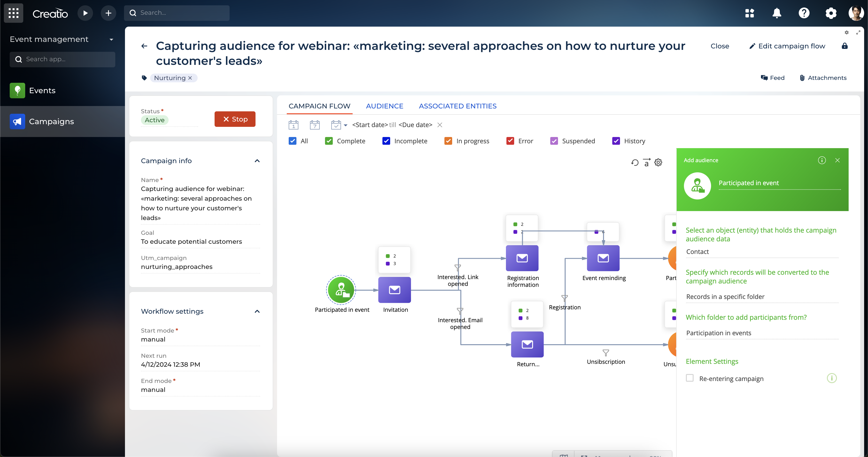Image resolution: width=868 pixels, height=457 pixels.
Task: Click the lock icon beside Edit campaign flow
Action: point(845,46)
